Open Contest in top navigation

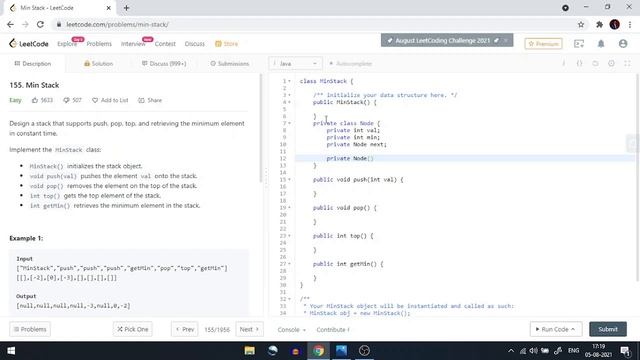pos(165,44)
